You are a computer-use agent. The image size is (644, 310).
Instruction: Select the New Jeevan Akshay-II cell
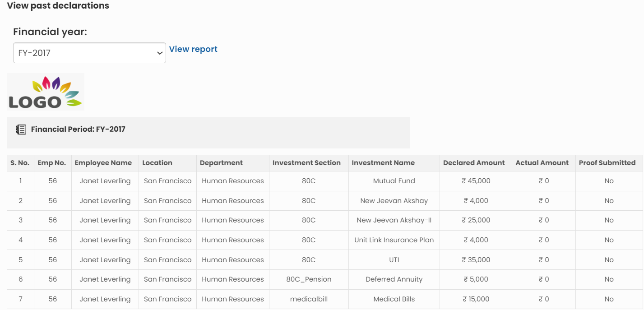point(394,220)
